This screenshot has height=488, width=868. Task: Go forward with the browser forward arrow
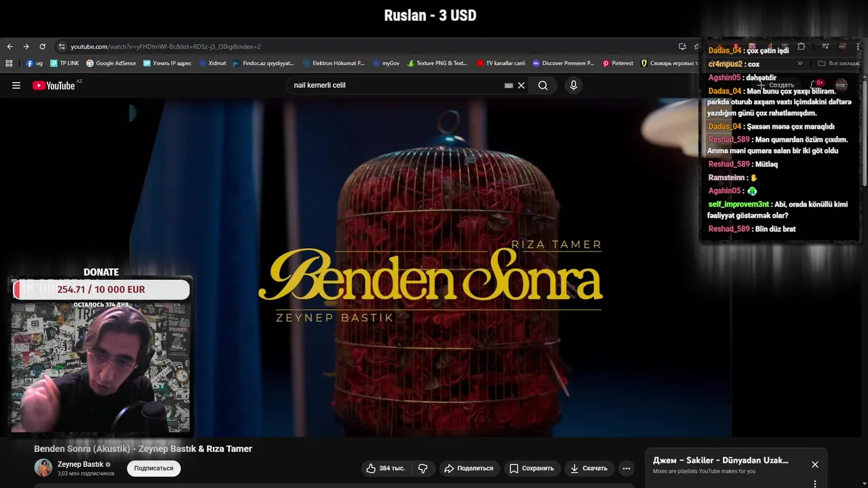click(26, 47)
